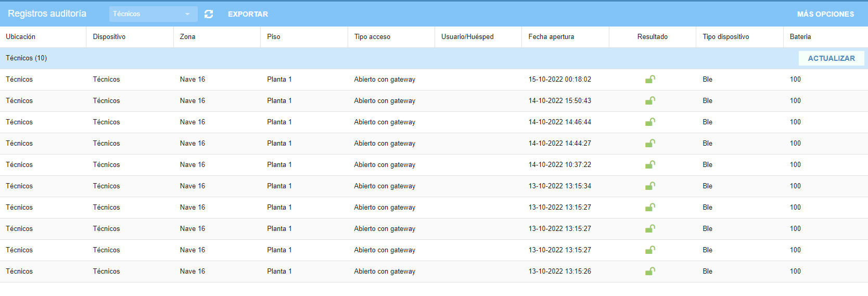Click the EXPORTAR button
Viewport: 868px width, 296px height.
248,14
